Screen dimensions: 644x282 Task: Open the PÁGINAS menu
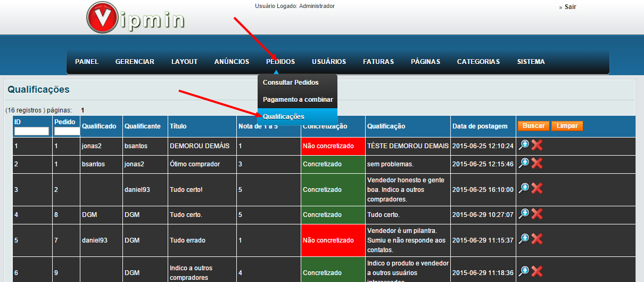click(425, 62)
